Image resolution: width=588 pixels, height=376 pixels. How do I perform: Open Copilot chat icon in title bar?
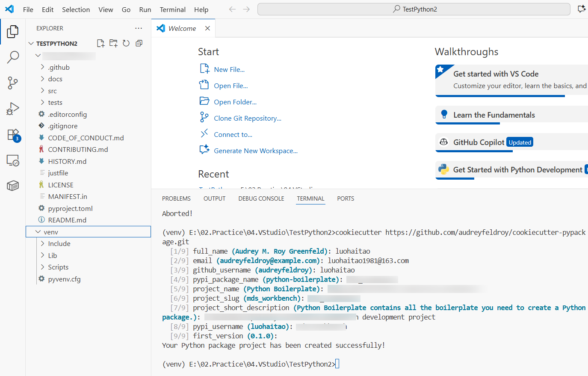582,9
